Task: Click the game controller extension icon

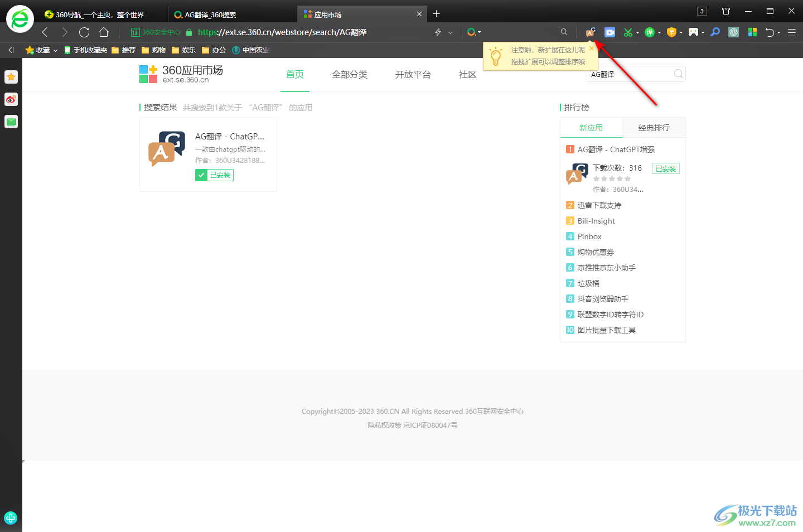Action: [693, 32]
